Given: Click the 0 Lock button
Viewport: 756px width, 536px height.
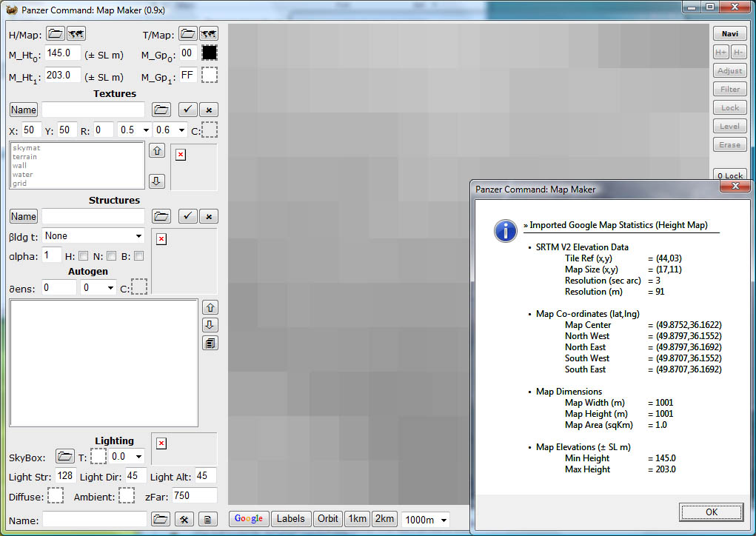Looking at the screenshot, I should [730, 175].
